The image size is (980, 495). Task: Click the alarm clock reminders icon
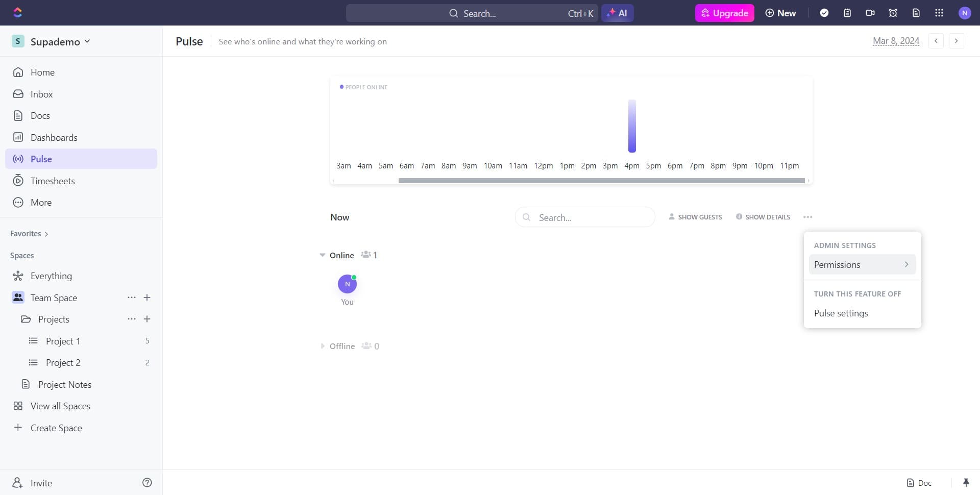[893, 13]
